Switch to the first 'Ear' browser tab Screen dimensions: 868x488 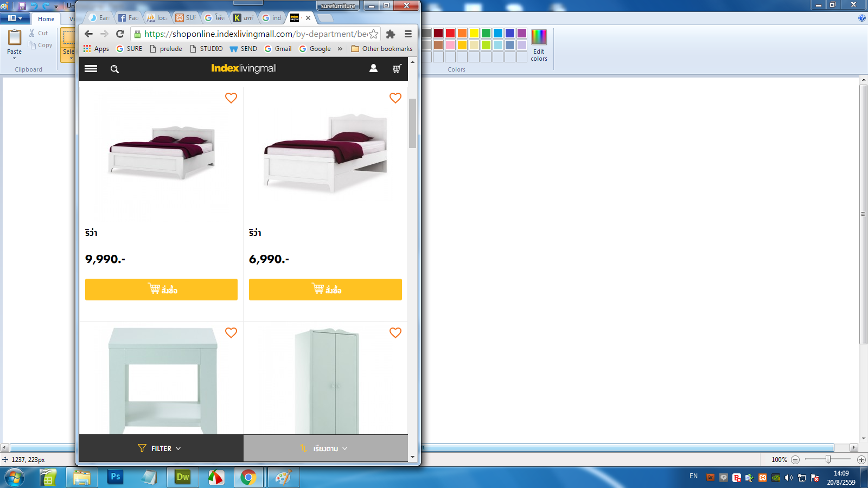pyautogui.click(x=99, y=18)
